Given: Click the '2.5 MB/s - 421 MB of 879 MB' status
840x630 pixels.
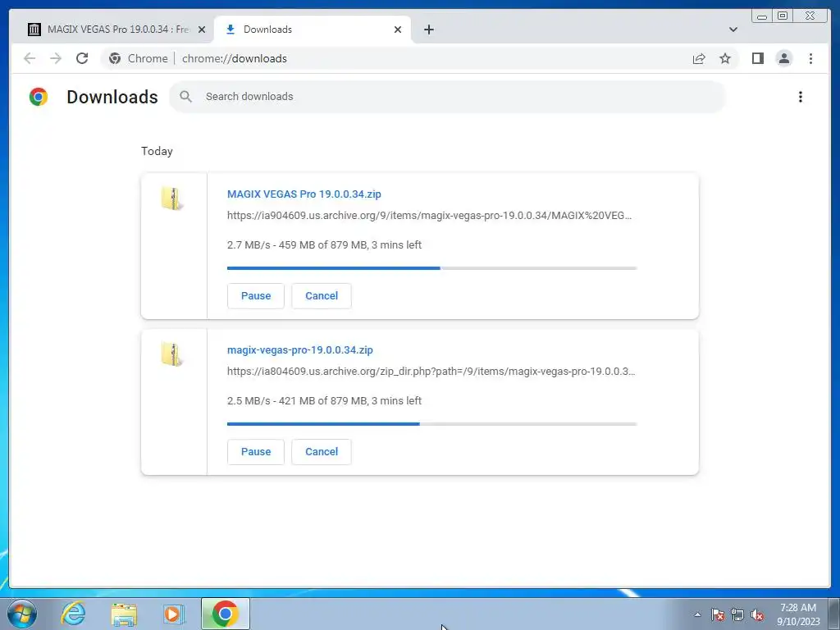Looking at the screenshot, I should pyautogui.click(x=324, y=400).
